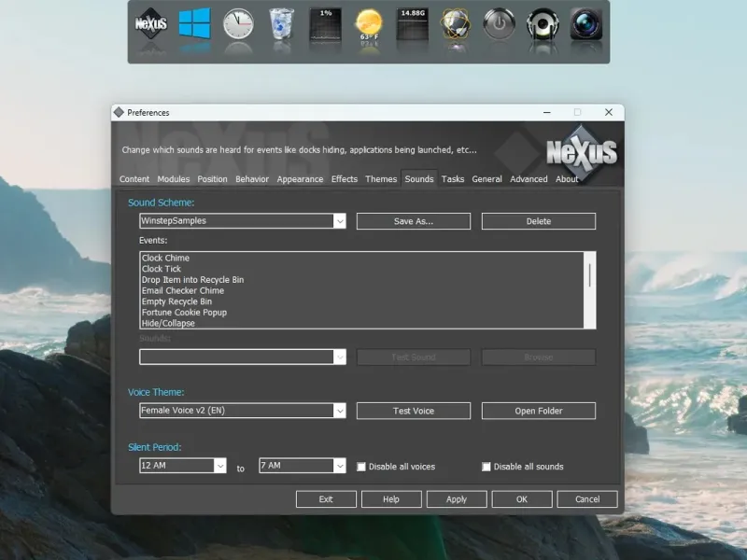
Task: Enable Disable all voices checkbox
Action: 361,467
